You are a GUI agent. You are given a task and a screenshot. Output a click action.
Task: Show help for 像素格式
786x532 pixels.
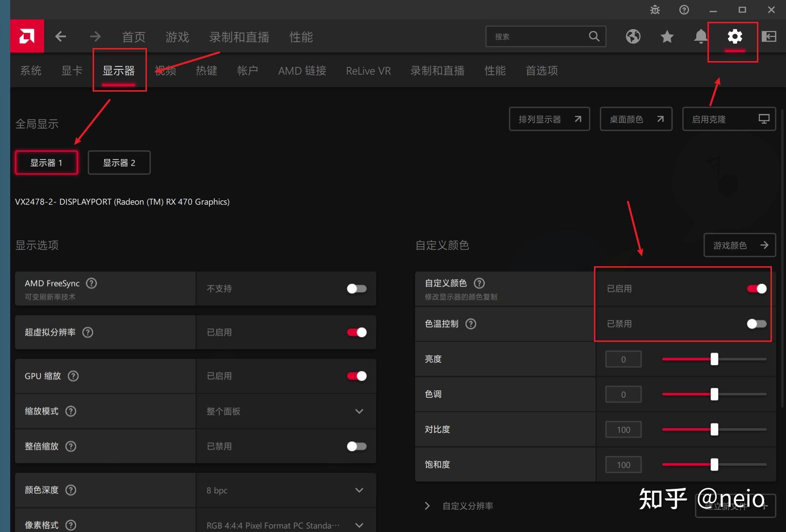tap(71, 525)
